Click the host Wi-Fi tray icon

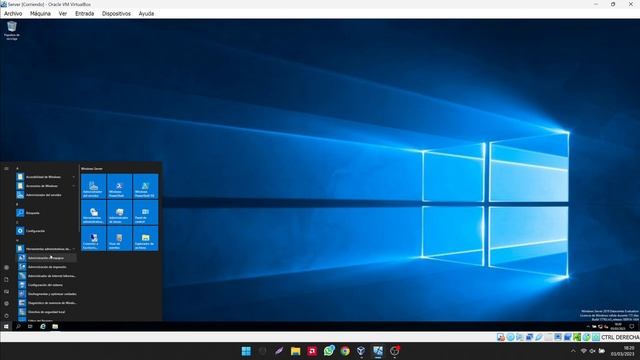click(x=584, y=351)
